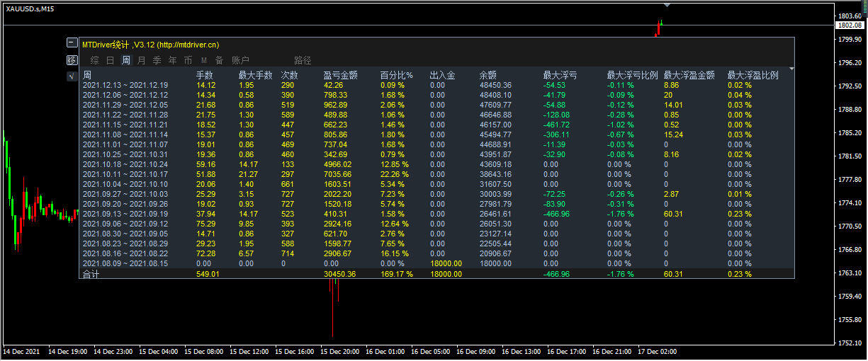Open the 备 comment tab
The height and width of the screenshot is (361, 868).
point(220,60)
